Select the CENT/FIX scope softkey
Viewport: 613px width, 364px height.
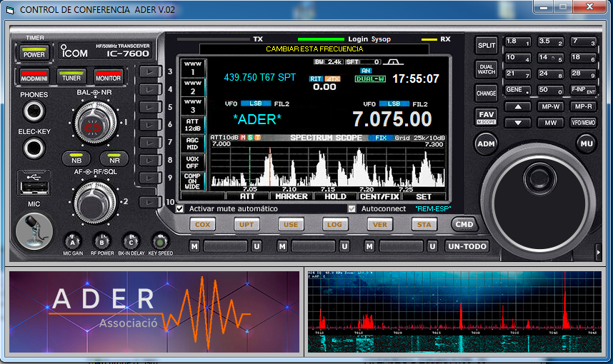(379, 196)
